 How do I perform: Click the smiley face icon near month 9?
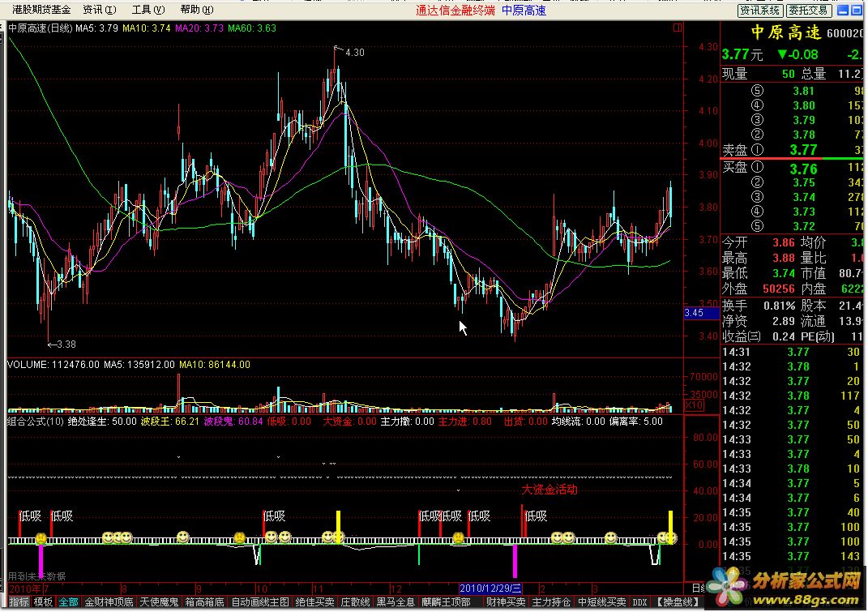182,537
